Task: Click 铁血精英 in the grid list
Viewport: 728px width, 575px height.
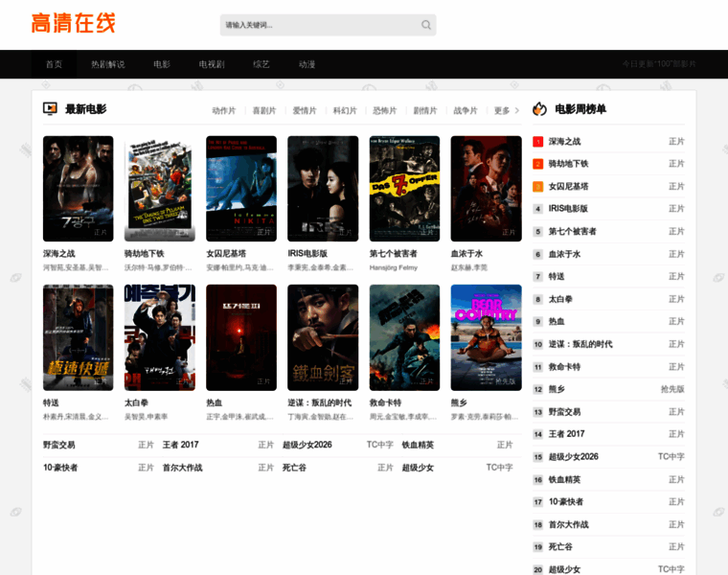Action: 418,445
